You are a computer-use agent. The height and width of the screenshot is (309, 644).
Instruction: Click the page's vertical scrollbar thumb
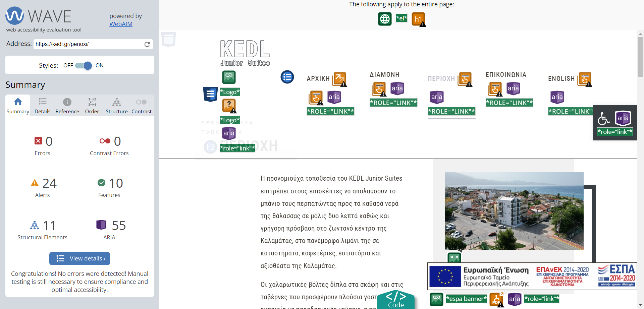tap(640, 57)
